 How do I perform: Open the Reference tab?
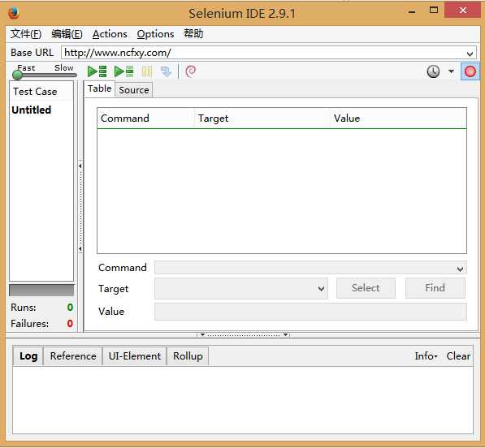click(x=73, y=356)
